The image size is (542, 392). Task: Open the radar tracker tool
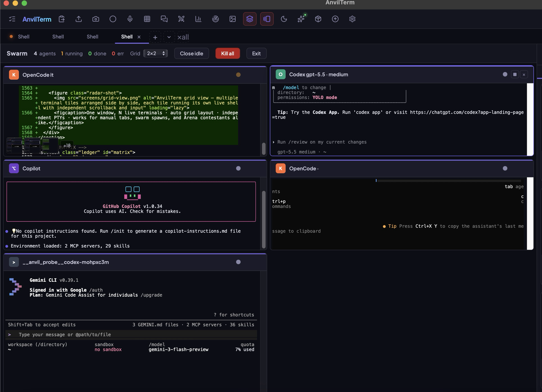[x=216, y=19]
